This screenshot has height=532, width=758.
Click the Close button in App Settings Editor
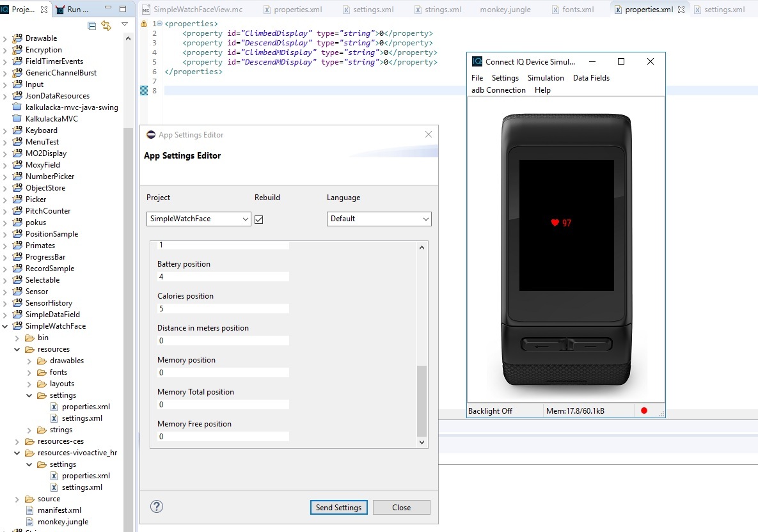click(x=401, y=507)
